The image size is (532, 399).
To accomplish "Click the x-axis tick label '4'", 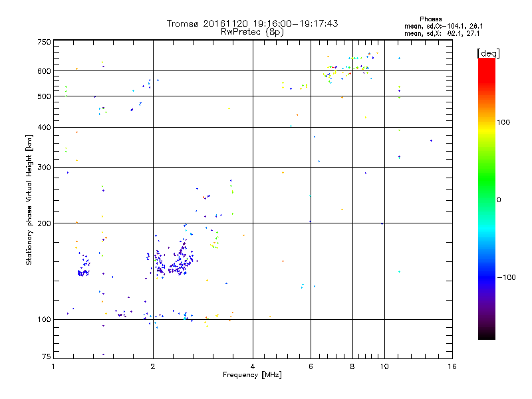I will (253, 366).
